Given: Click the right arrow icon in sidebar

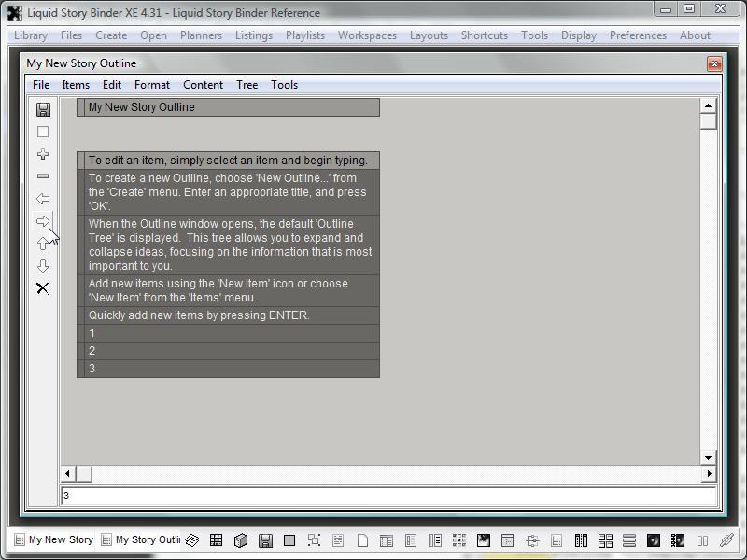Looking at the screenshot, I should point(43,221).
